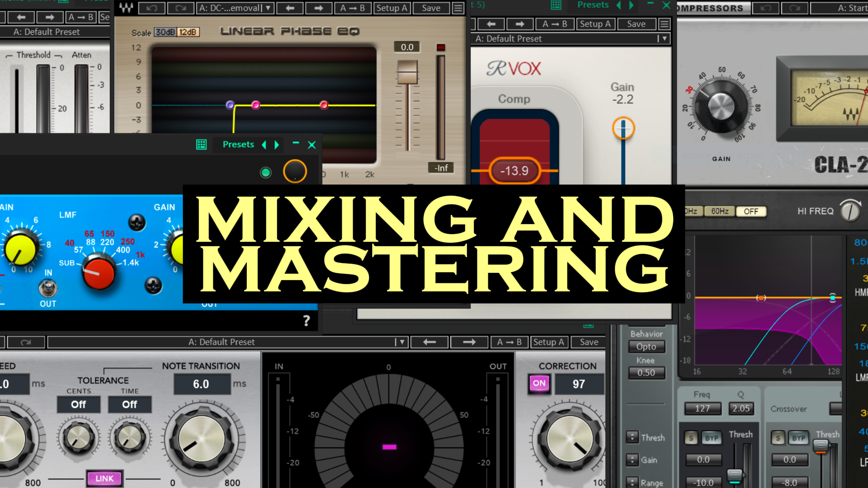This screenshot has height=488, width=868.
Task: Undo in the Linear Phase EQ toolbar
Action: [151, 8]
